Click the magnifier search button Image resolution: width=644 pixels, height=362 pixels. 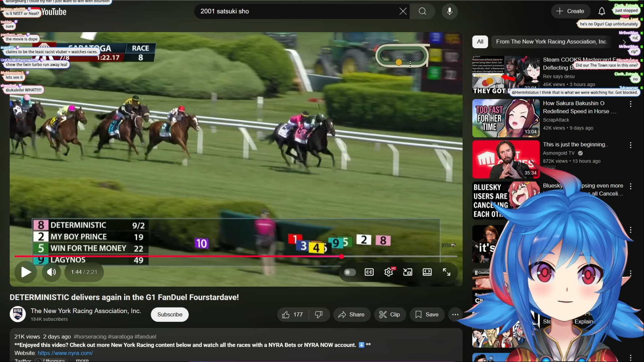click(422, 11)
